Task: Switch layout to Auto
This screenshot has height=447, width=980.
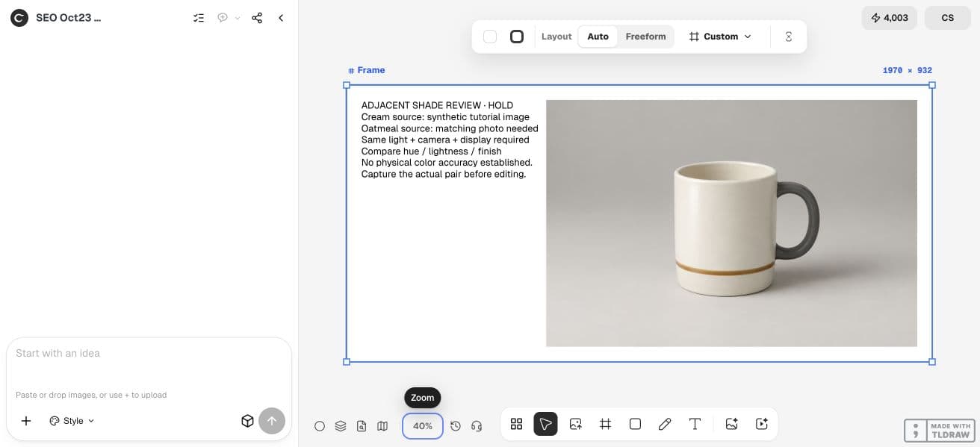Action: 598,37
